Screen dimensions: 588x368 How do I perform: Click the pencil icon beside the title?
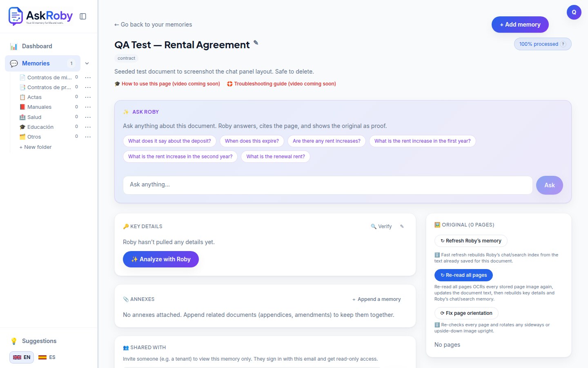pos(256,43)
